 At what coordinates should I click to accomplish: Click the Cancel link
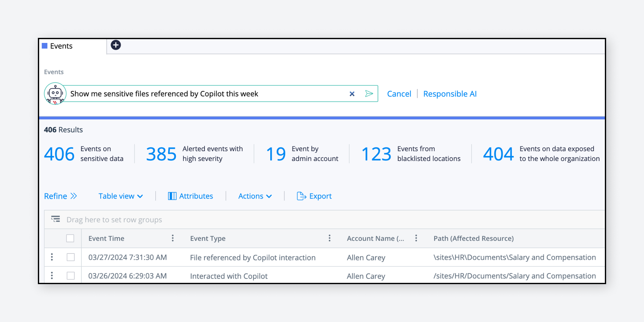click(399, 94)
